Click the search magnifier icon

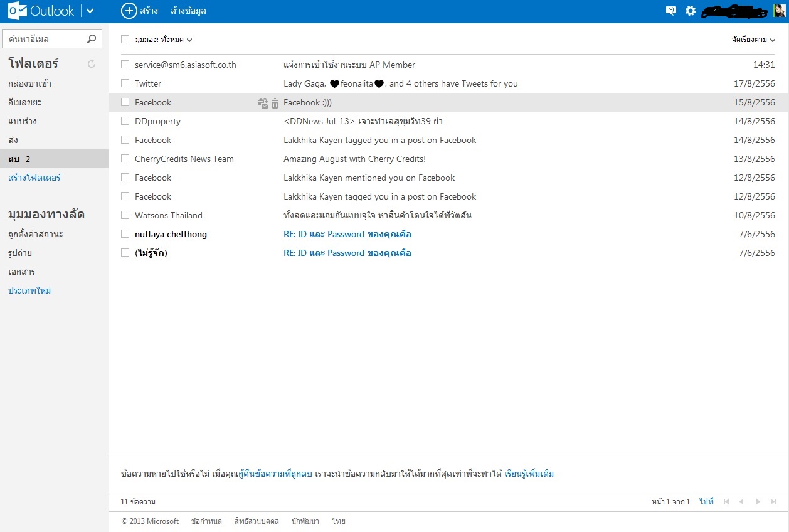point(92,39)
